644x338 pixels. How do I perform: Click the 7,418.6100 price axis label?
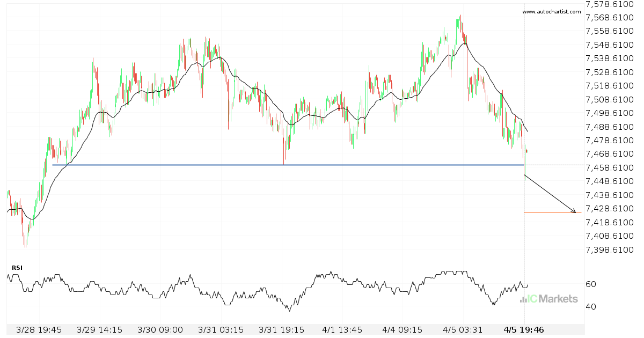pos(611,222)
